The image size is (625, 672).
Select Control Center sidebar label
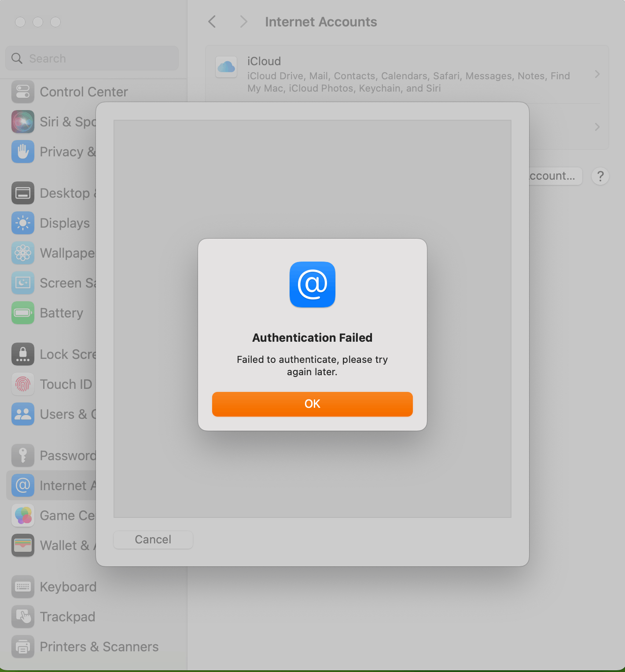84,92
